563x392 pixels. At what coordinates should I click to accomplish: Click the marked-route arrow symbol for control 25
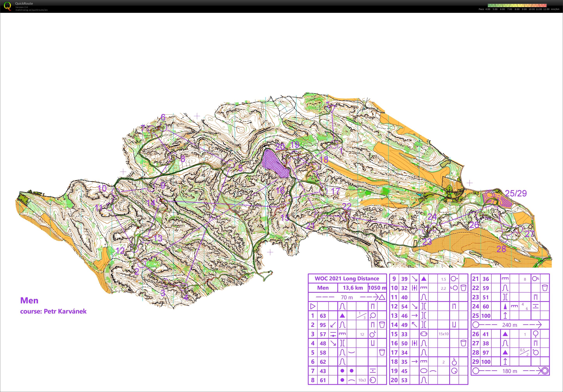(505, 316)
